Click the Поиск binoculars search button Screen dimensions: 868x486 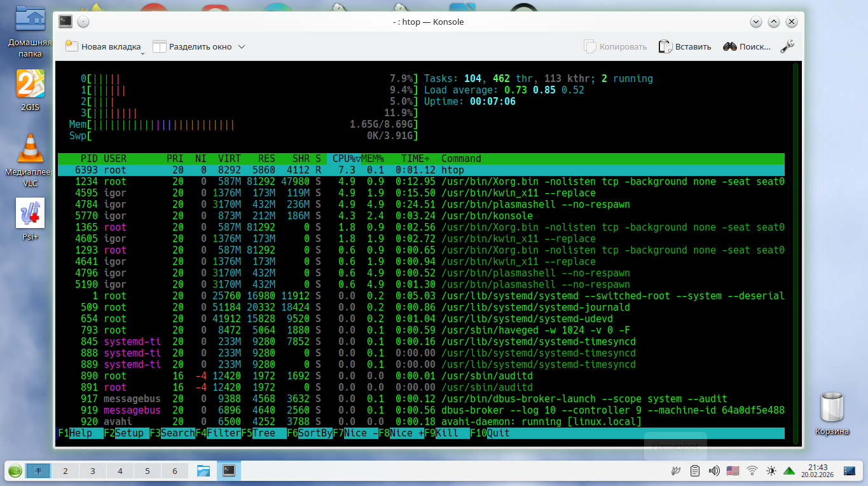[x=747, y=46]
